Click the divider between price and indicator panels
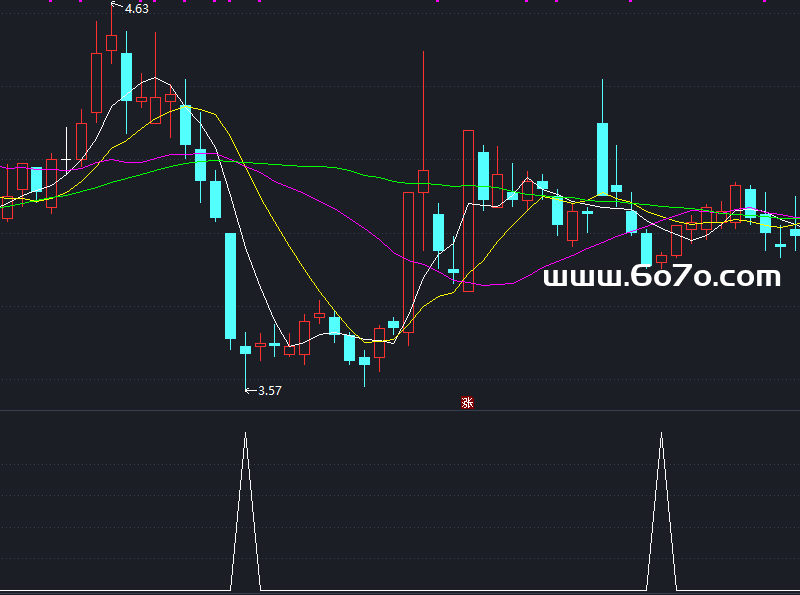800x595 pixels. (400, 411)
